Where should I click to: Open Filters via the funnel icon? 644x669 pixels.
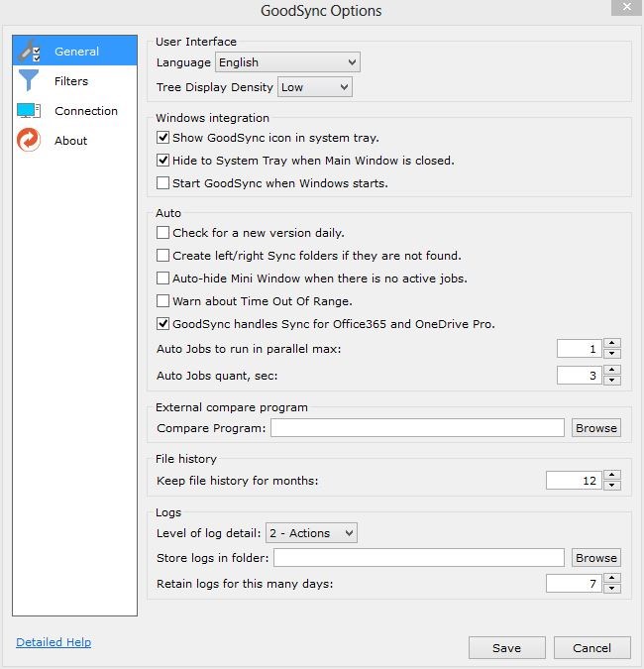tap(29, 80)
